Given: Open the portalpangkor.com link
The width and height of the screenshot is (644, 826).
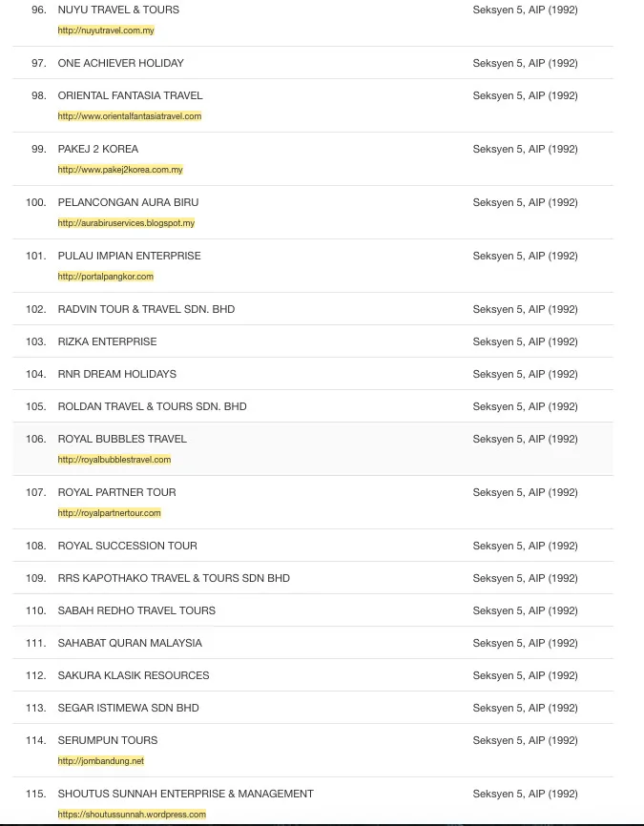Looking at the screenshot, I should (106, 277).
